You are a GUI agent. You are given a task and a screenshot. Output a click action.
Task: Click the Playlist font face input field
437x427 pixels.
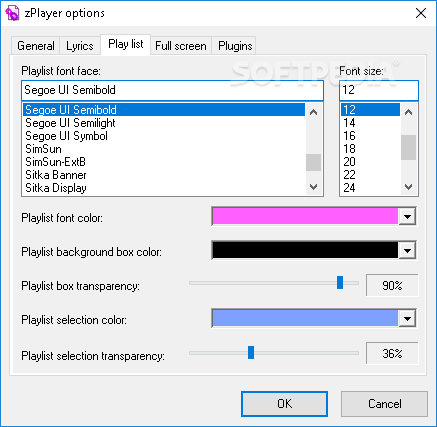point(172,90)
